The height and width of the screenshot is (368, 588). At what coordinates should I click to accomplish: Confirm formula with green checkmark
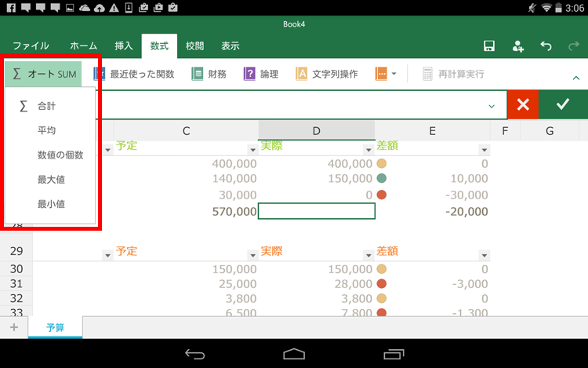coord(562,104)
